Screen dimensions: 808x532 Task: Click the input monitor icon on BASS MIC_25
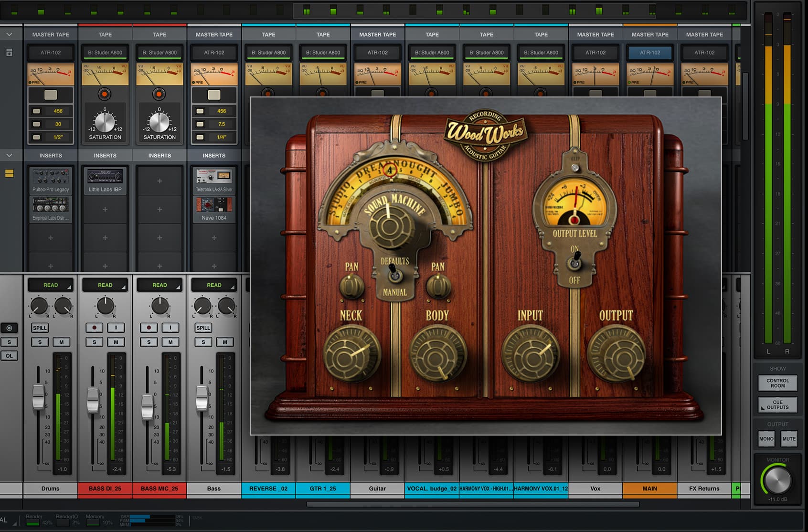170,328
